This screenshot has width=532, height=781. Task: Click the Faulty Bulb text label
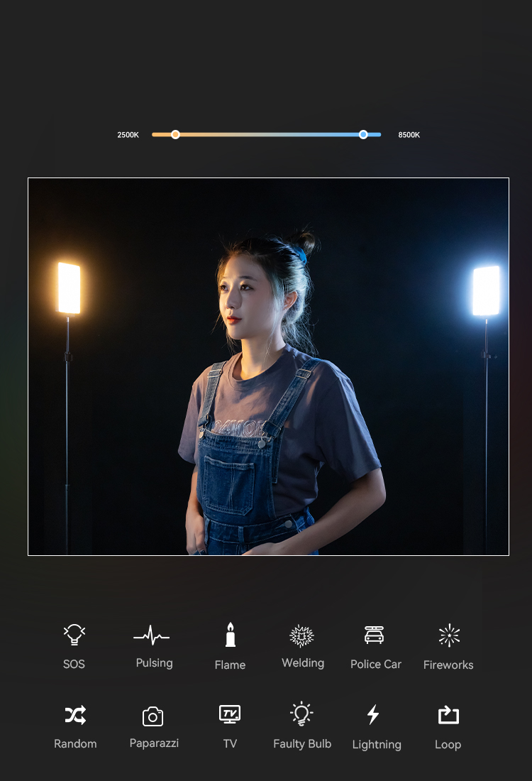click(302, 743)
